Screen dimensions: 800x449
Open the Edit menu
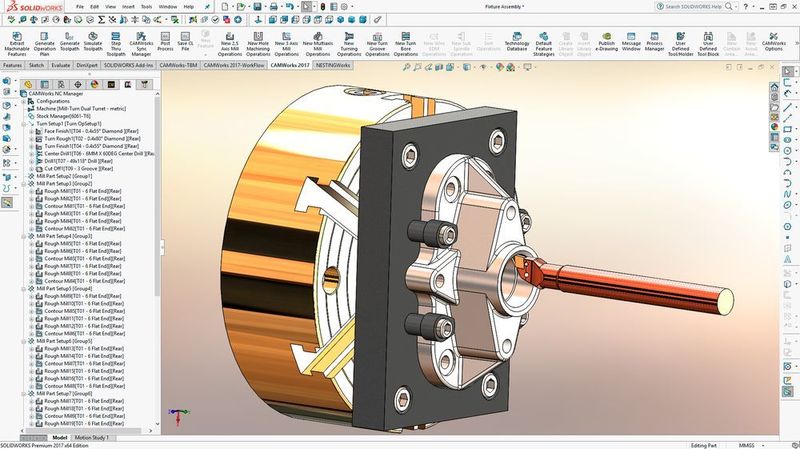pos(95,7)
